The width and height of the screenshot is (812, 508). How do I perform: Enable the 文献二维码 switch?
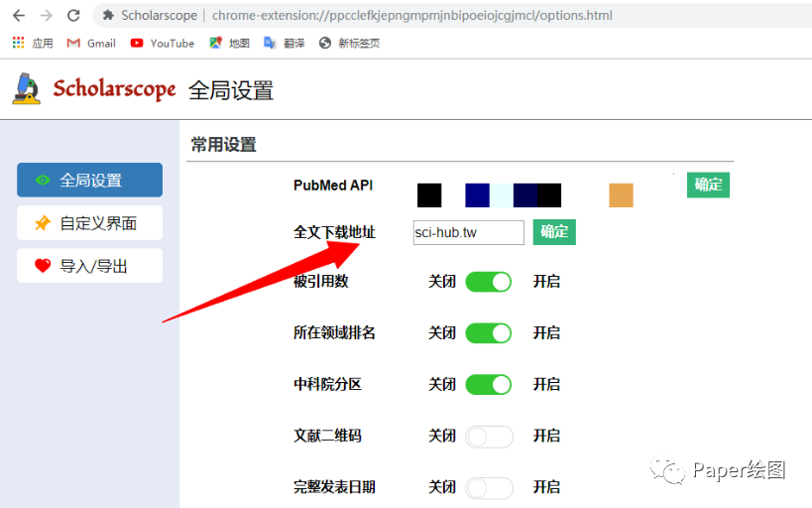tap(489, 437)
